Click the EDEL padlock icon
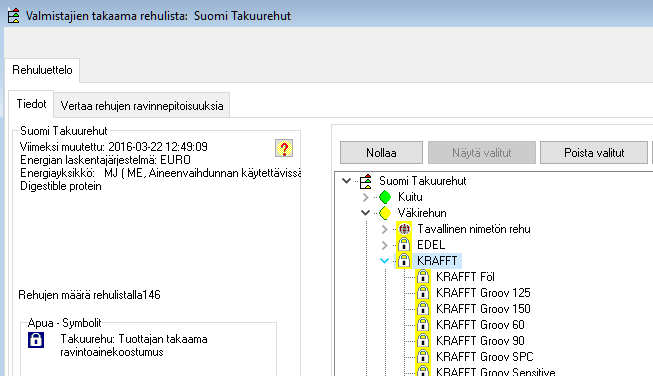The image size is (653, 376). 404,244
